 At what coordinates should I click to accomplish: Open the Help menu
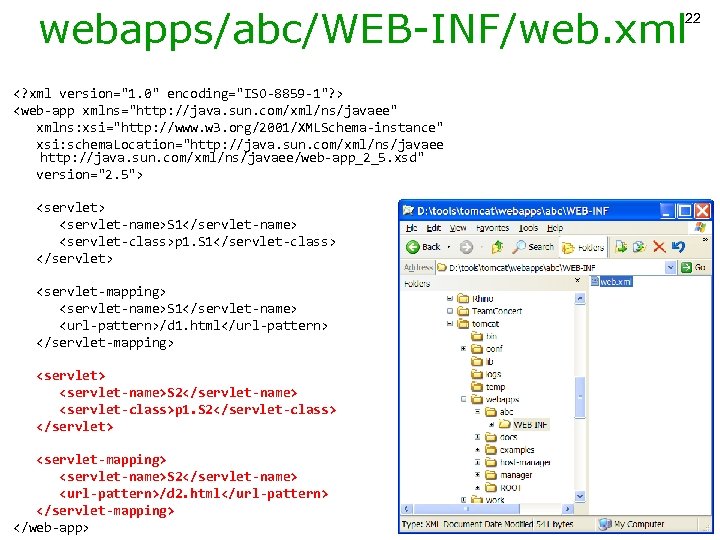point(555,228)
